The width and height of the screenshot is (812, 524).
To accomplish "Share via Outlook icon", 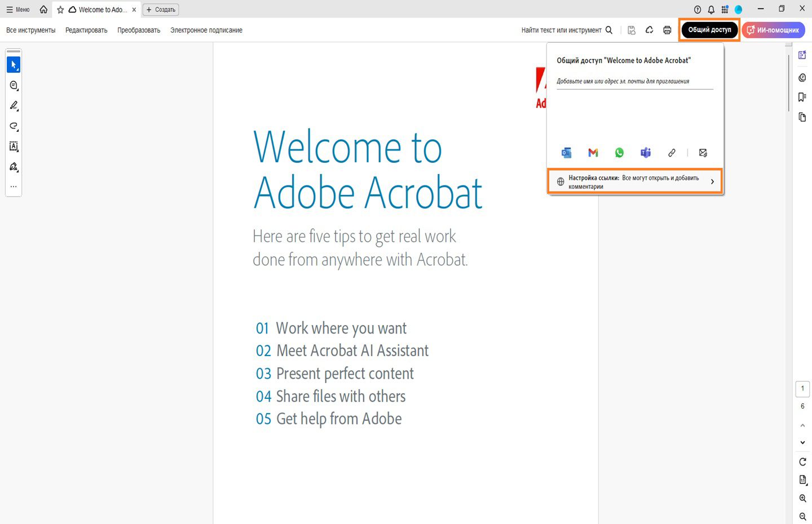I will tap(567, 153).
